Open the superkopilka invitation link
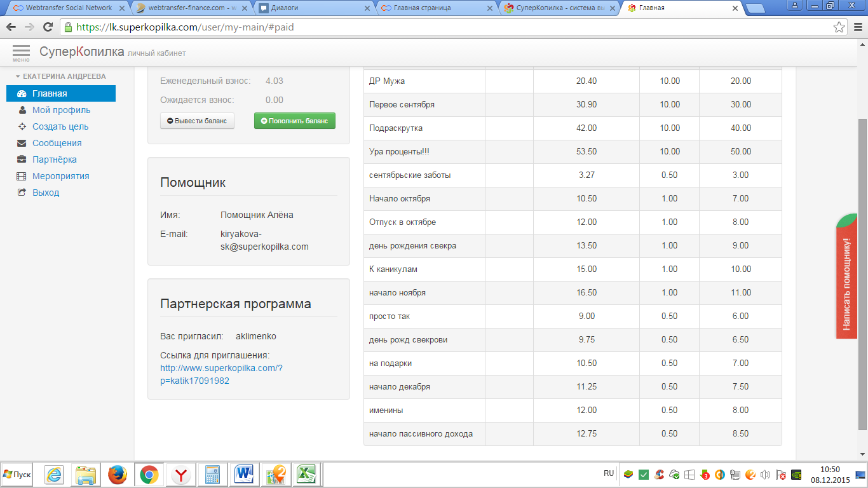The width and height of the screenshot is (868, 488). [220, 374]
